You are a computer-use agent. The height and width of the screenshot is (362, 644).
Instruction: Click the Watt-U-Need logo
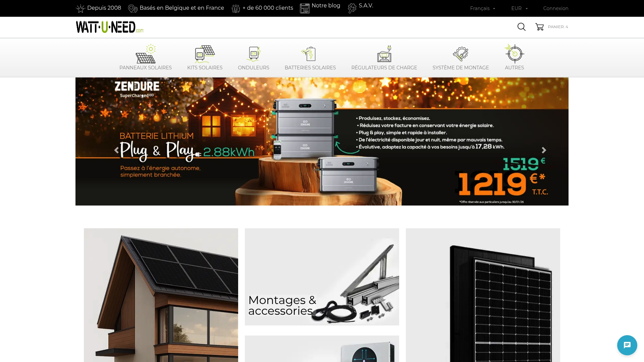(x=110, y=26)
